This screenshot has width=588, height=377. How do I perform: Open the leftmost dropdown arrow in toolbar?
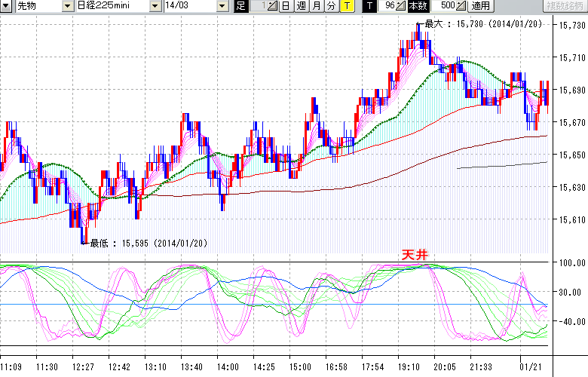(x=6, y=6)
